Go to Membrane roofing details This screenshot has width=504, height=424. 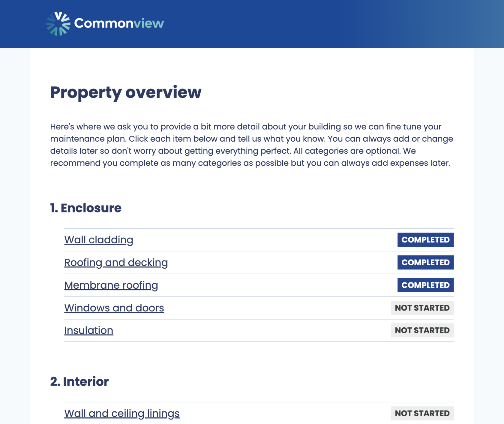click(111, 285)
